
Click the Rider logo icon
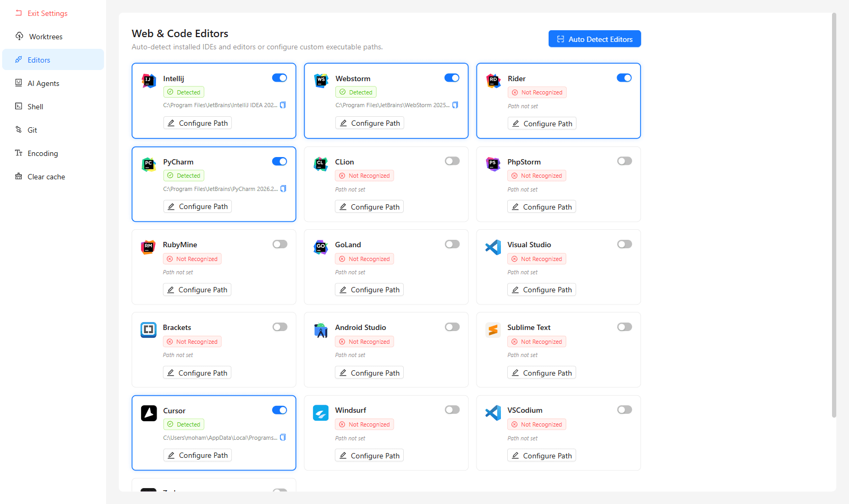click(x=493, y=81)
